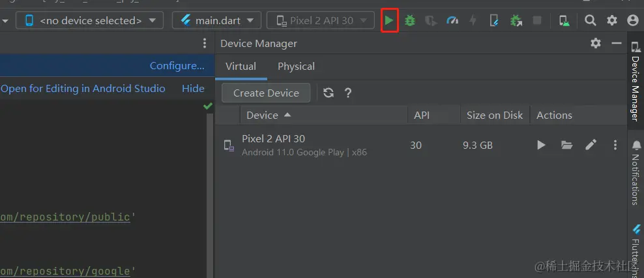Click the Configure... link
This screenshot has width=644, height=278.
pos(177,65)
